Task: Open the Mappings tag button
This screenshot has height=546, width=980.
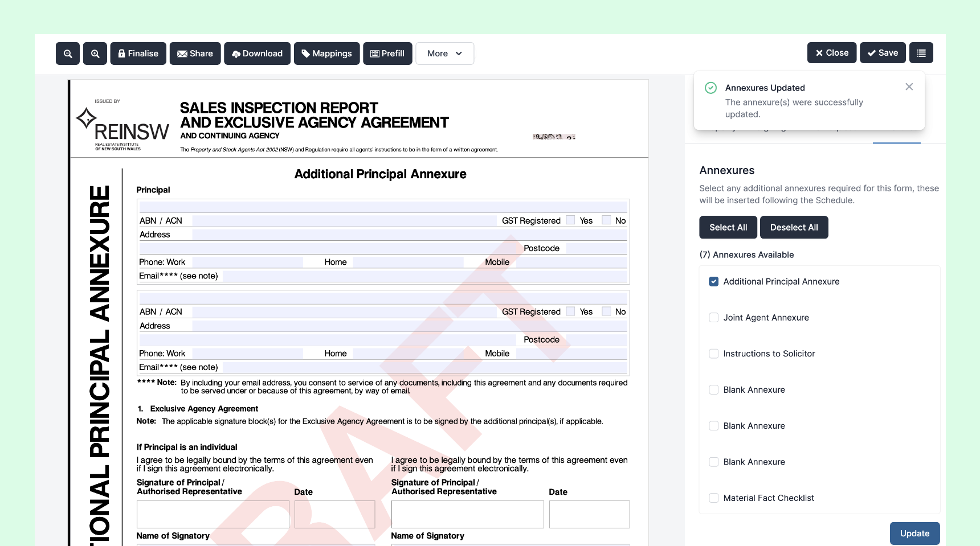Action: click(x=326, y=54)
